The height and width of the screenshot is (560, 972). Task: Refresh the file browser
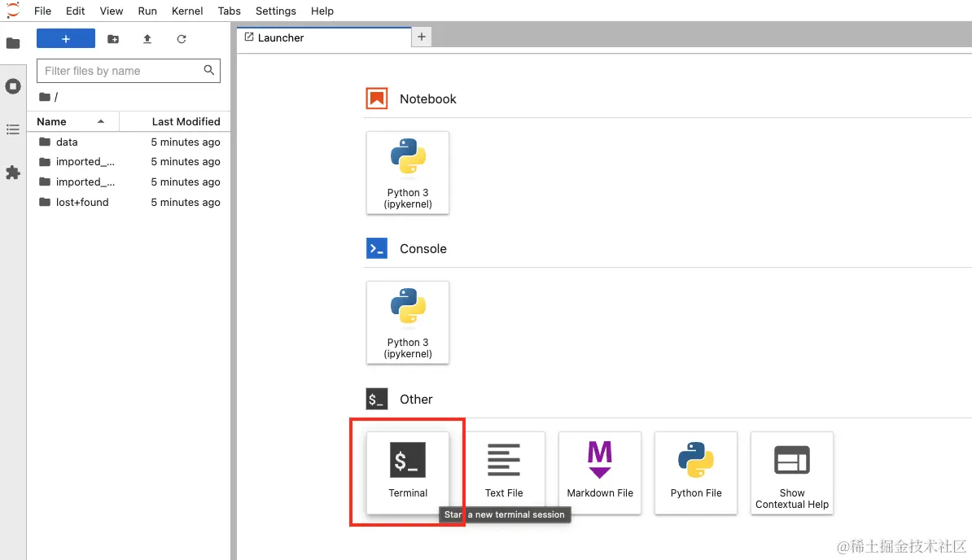(x=182, y=39)
